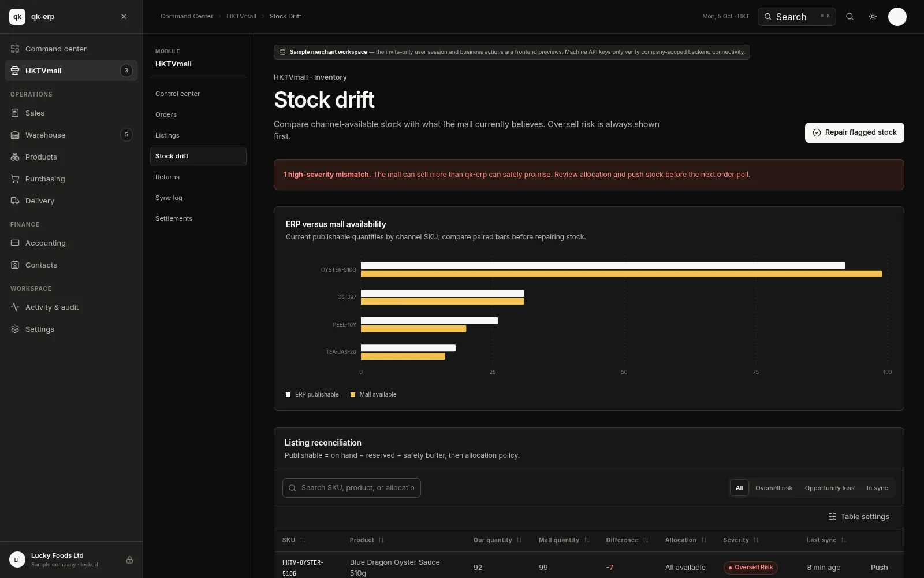Click the Accounting card icon
Screen dimensions: 924x578
click(x=15, y=243)
